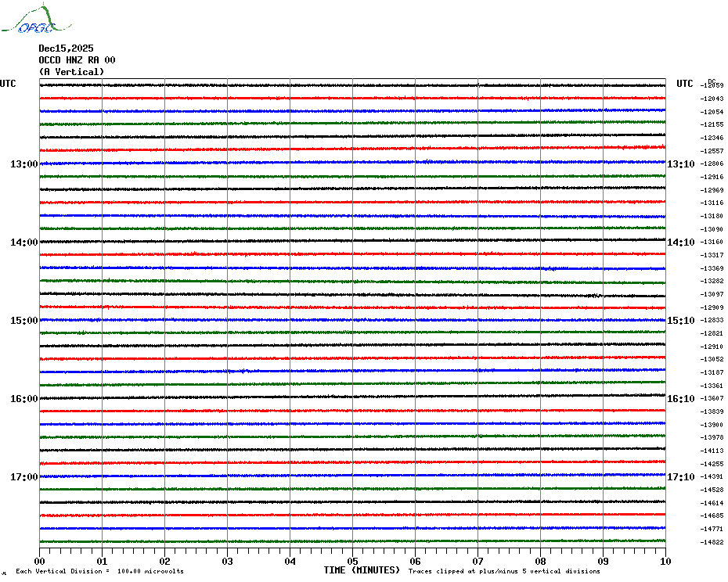Select the Dec15,2025 date header
This screenshot has width=728, height=582.
pyautogui.click(x=66, y=48)
